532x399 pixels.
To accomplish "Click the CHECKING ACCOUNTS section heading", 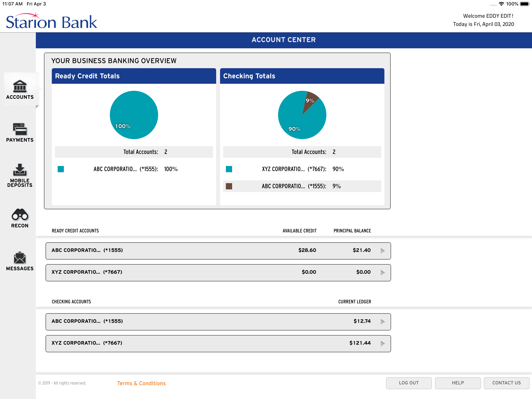I will [x=71, y=302].
